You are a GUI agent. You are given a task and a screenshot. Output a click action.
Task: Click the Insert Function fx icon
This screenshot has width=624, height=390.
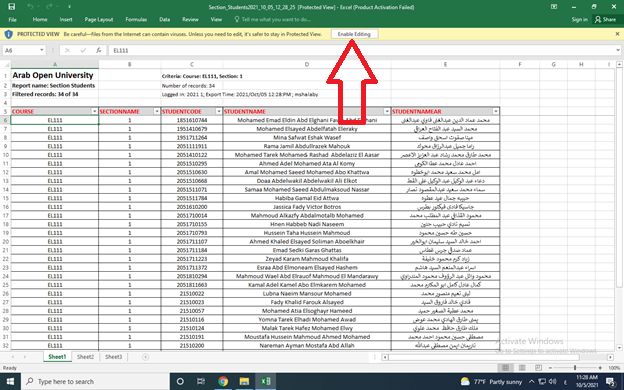click(x=98, y=50)
